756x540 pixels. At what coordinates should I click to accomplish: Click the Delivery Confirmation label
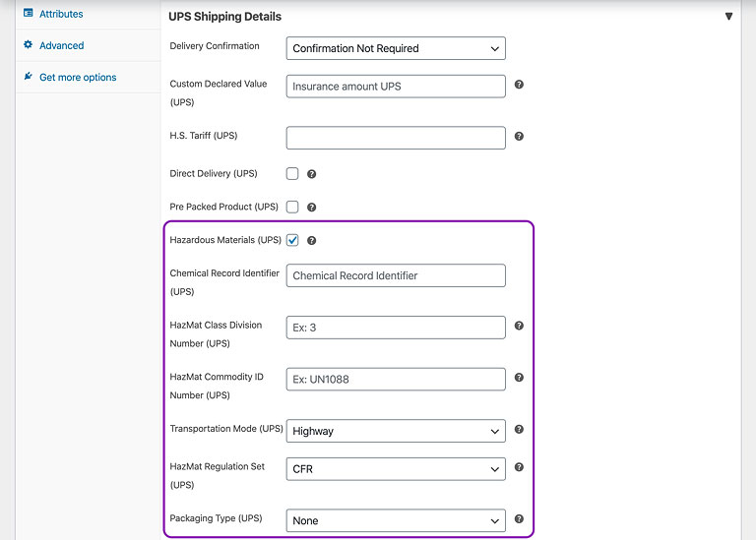pyautogui.click(x=215, y=46)
